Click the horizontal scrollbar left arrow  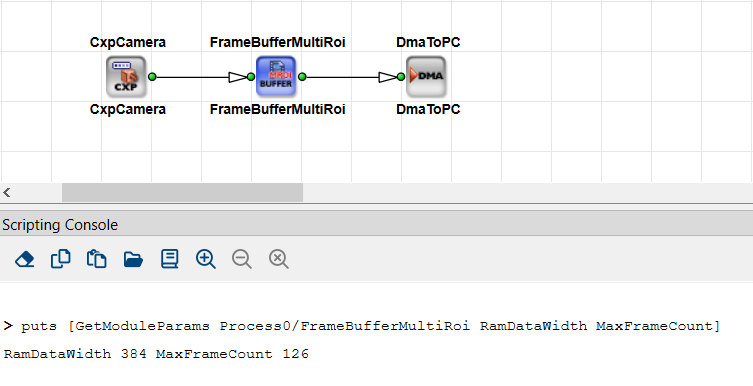tap(7, 193)
